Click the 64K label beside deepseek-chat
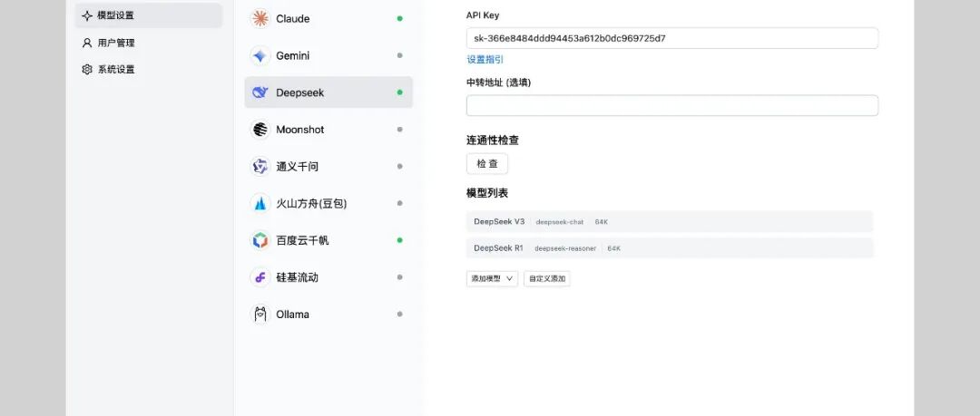The height and width of the screenshot is (416, 980). coord(602,222)
